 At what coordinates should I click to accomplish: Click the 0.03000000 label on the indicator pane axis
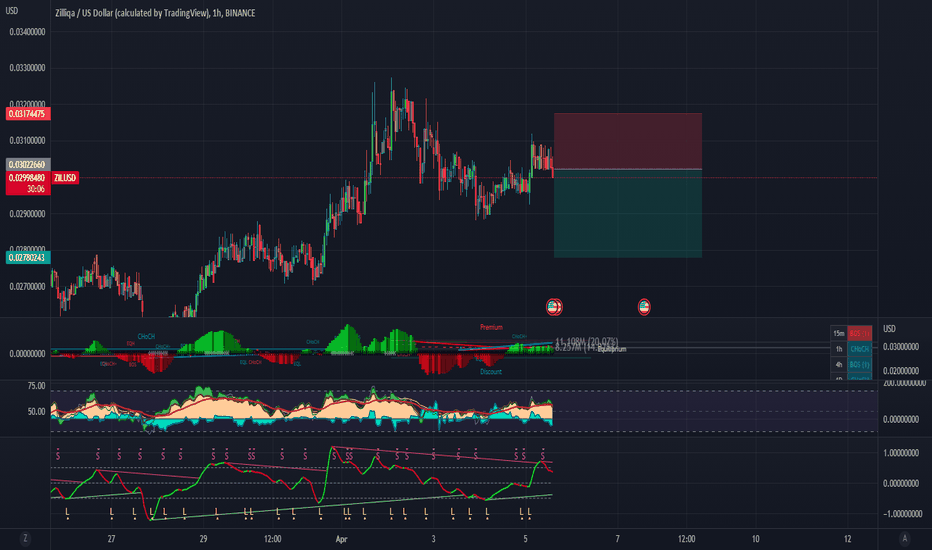pyautogui.click(x=901, y=347)
